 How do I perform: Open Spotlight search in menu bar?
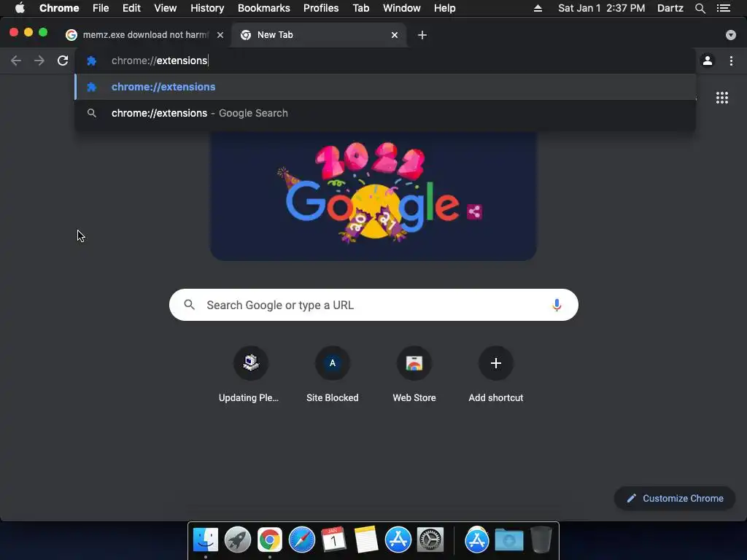(x=700, y=8)
